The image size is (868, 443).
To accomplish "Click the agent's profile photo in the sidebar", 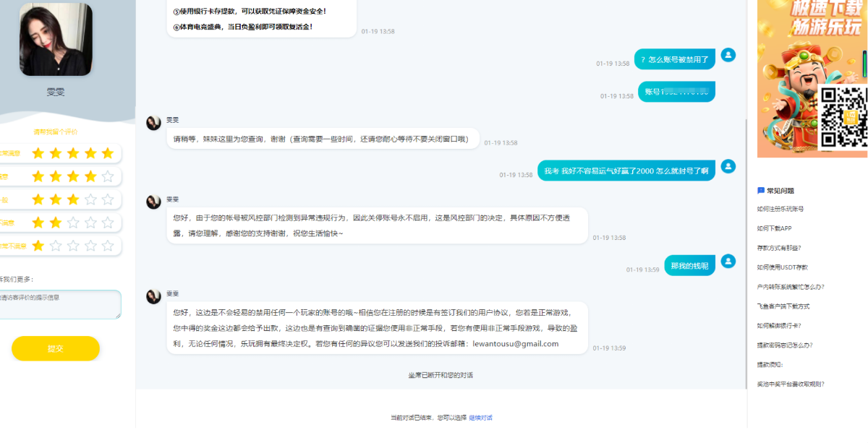I will [56, 39].
